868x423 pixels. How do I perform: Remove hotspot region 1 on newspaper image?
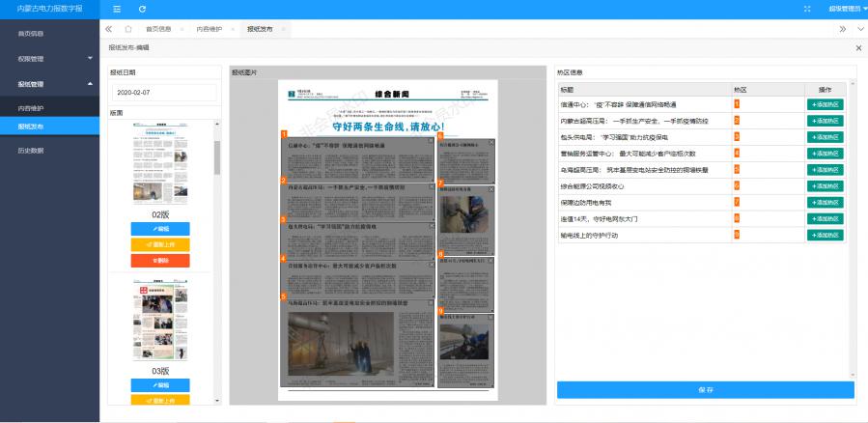[x=430, y=141]
